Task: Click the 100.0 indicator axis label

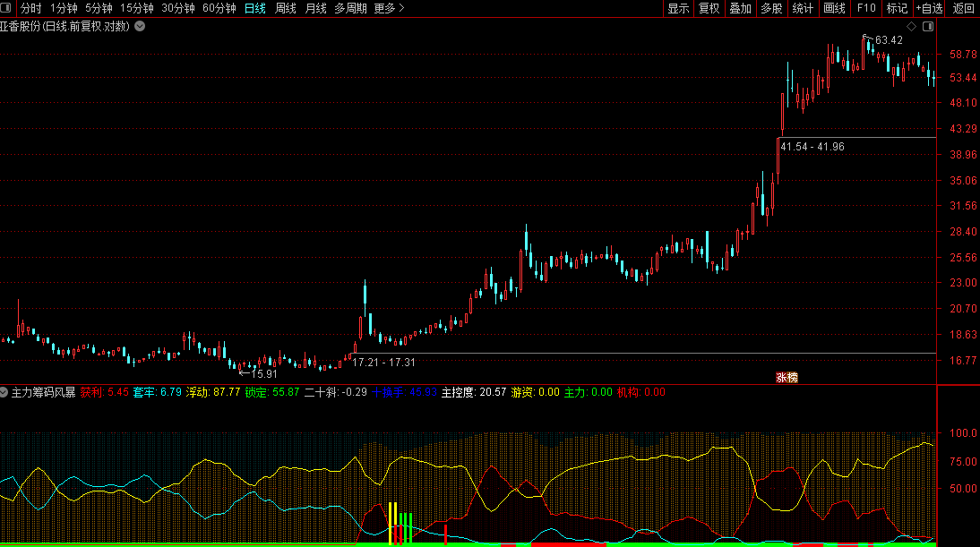Action: [x=963, y=432]
